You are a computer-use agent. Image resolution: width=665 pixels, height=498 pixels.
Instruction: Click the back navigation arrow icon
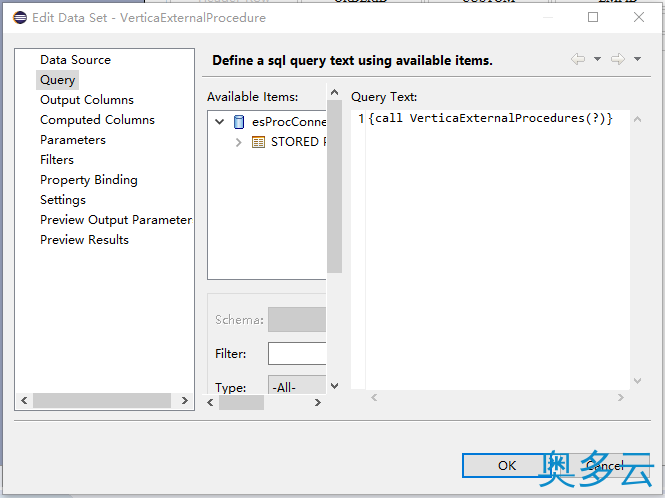578,59
